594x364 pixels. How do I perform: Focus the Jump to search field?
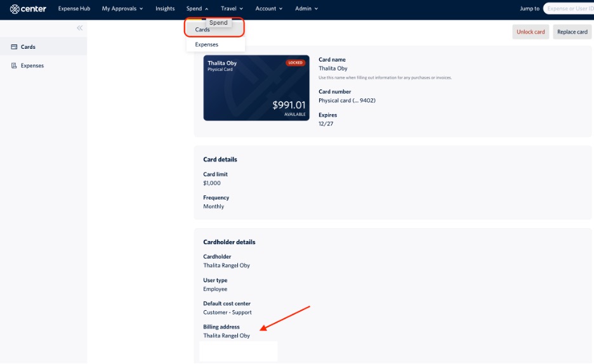pos(569,9)
